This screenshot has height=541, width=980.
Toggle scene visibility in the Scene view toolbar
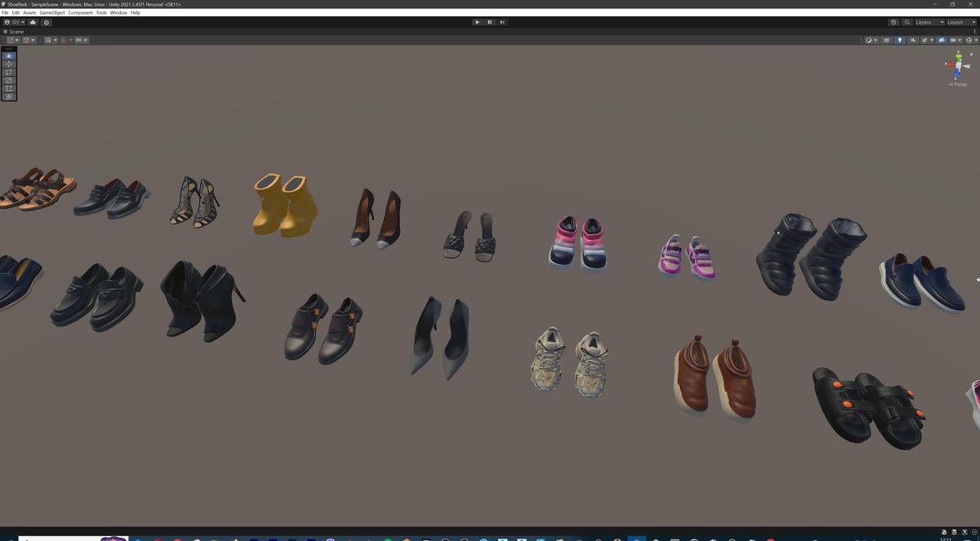click(x=941, y=40)
